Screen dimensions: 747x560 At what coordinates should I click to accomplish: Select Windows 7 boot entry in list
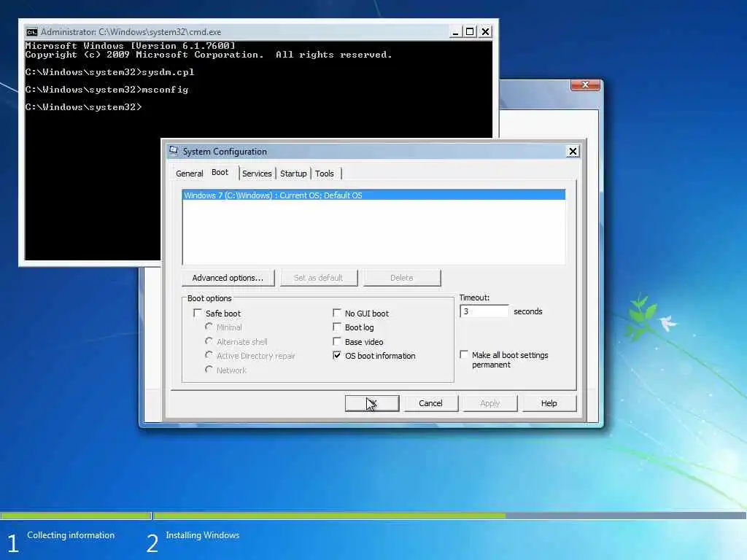click(x=373, y=195)
